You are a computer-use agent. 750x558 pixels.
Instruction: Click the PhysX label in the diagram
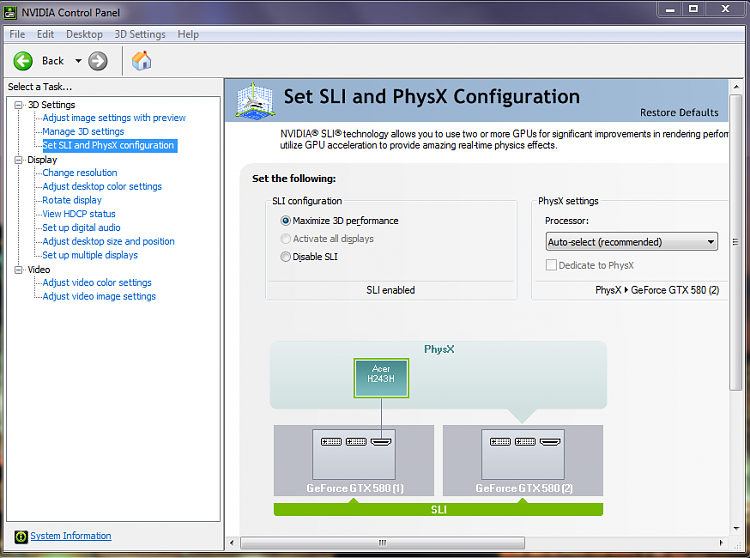point(439,350)
